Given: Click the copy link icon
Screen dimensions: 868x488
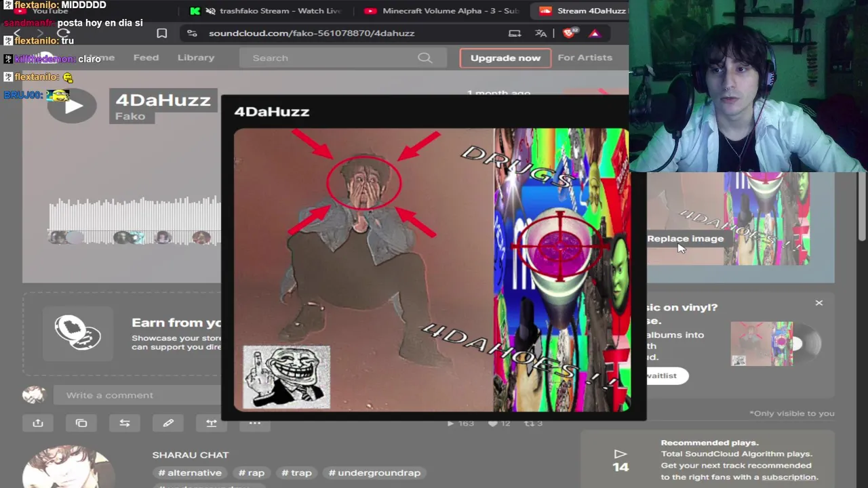Looking at the screenshot, I should point(81,423).
